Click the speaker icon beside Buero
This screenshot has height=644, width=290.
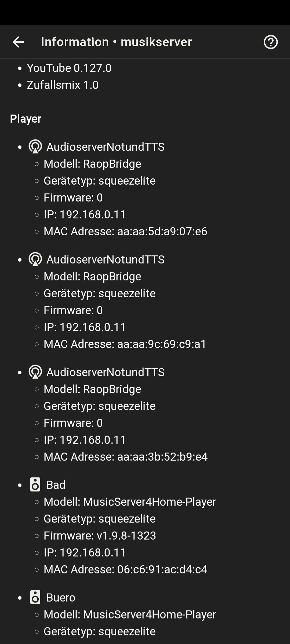[x=35, y=597]
